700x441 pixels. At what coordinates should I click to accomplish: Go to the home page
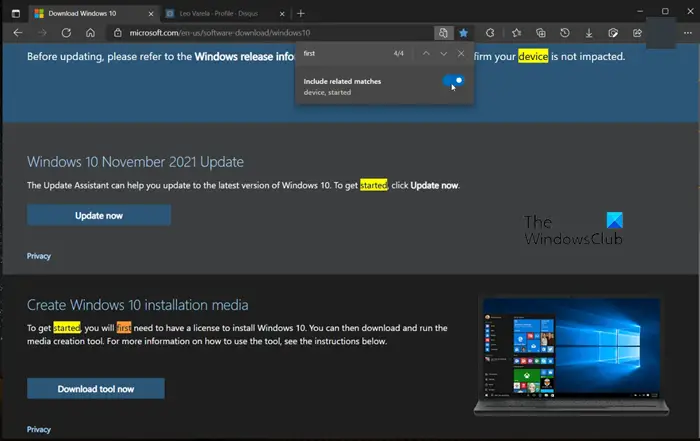(91, 33)
